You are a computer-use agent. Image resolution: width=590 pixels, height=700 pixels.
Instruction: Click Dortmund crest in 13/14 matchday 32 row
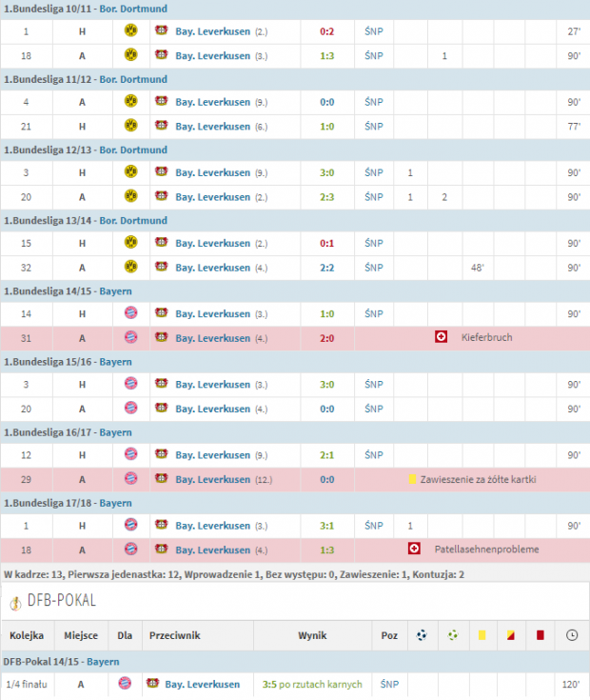130,267
